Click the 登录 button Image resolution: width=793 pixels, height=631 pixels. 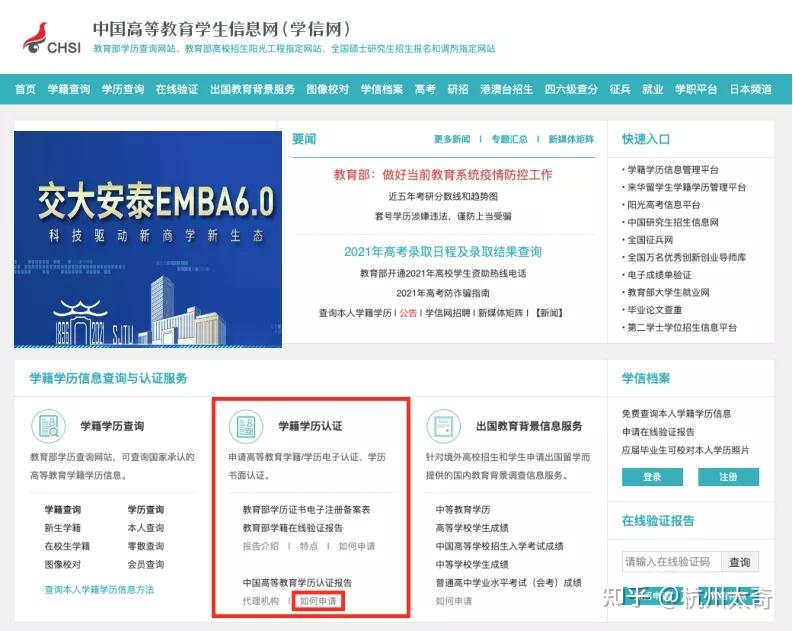click(x=652, y=477)
